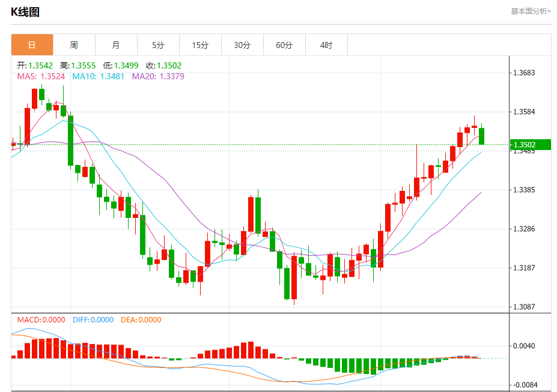Open the 4时 interval tab

click(x=326, y=44)
